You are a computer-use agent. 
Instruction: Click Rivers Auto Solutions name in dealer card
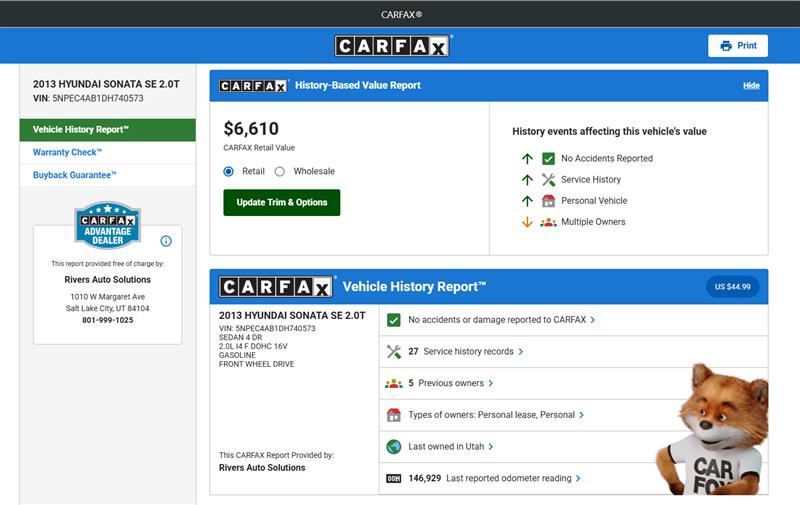pyautogui.click(x=108, y=280)
